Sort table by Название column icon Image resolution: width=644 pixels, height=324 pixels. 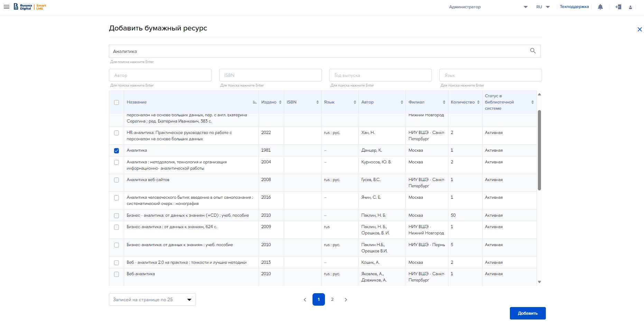254,102
